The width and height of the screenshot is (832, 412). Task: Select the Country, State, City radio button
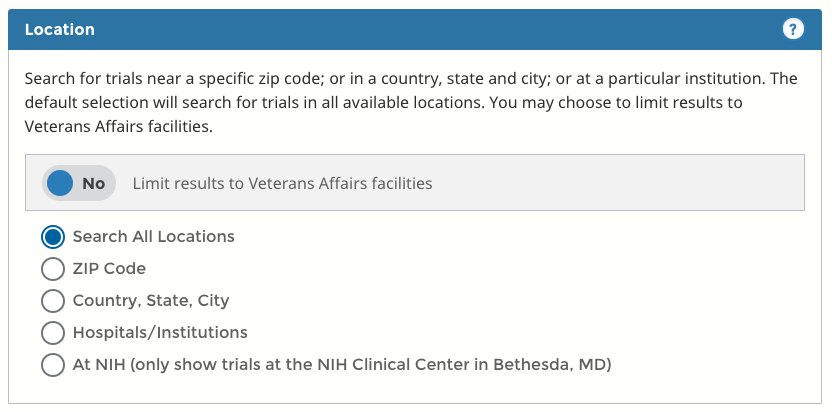53,300
